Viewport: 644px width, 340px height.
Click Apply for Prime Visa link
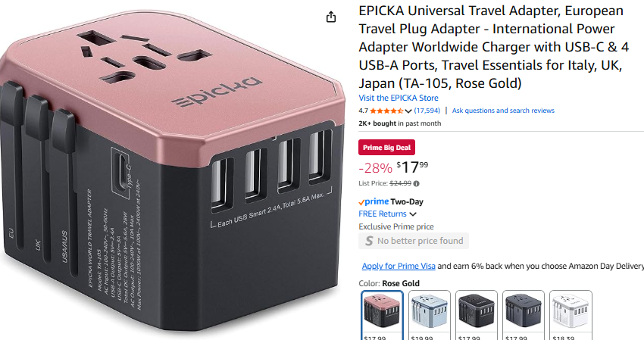coord(399,266)
